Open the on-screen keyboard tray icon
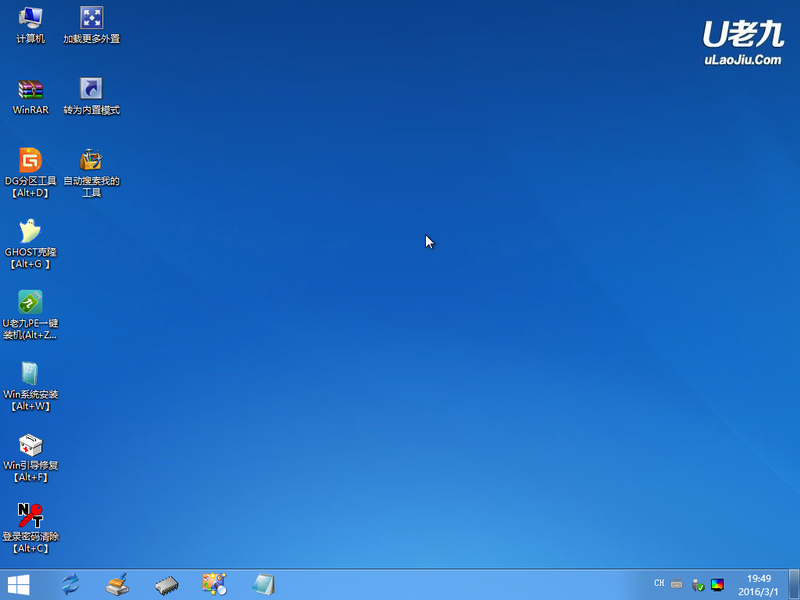This screenshot has width=800, height=600. pyautogui.click(x=677, y=583)
